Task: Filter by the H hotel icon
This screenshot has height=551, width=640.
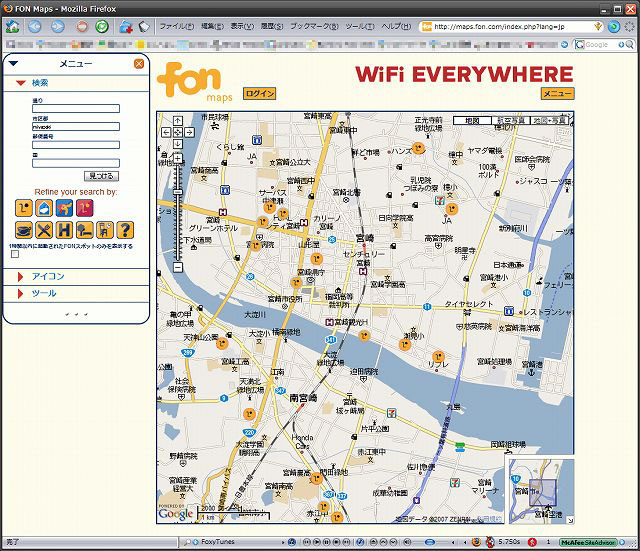Action: click(64, 230)
